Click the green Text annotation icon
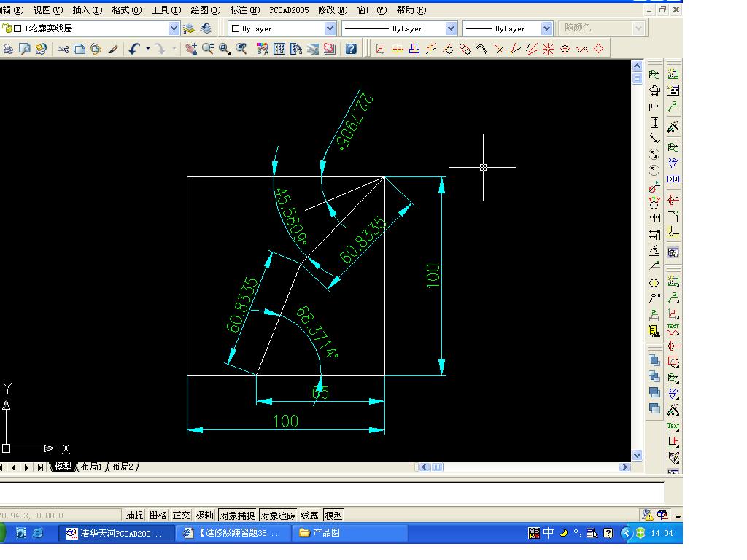The width and height of the screenshot is (747, 560). coord(673,426)
